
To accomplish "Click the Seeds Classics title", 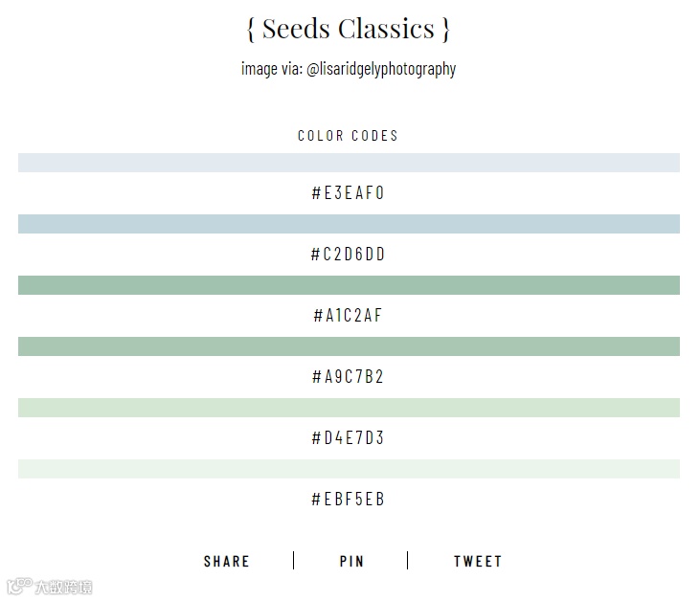I will click(x=349, y=29).
